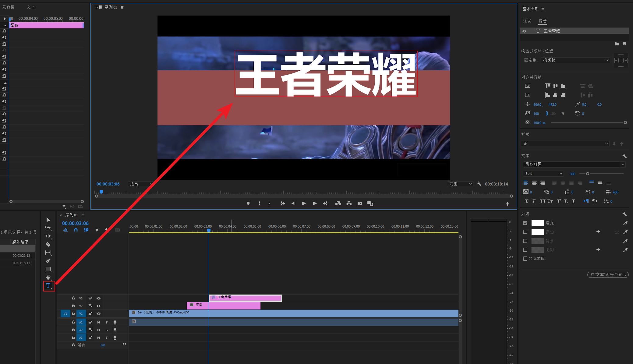Select the Hand tool

coord(48,277)
